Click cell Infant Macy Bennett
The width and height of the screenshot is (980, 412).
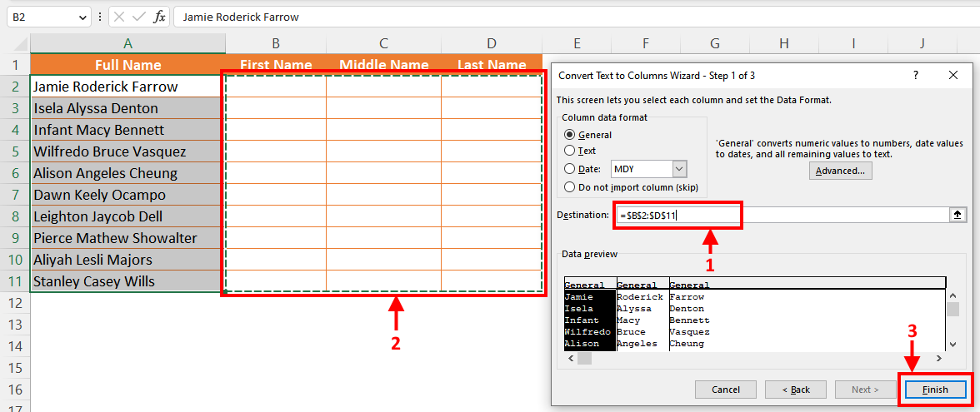[127, 130]
